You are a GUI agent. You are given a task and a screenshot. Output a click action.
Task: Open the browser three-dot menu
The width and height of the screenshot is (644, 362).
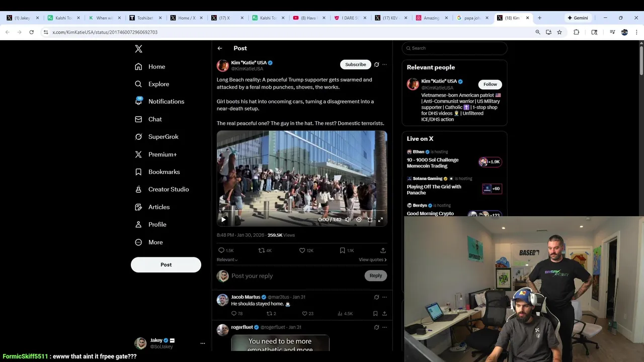[637, 32]
